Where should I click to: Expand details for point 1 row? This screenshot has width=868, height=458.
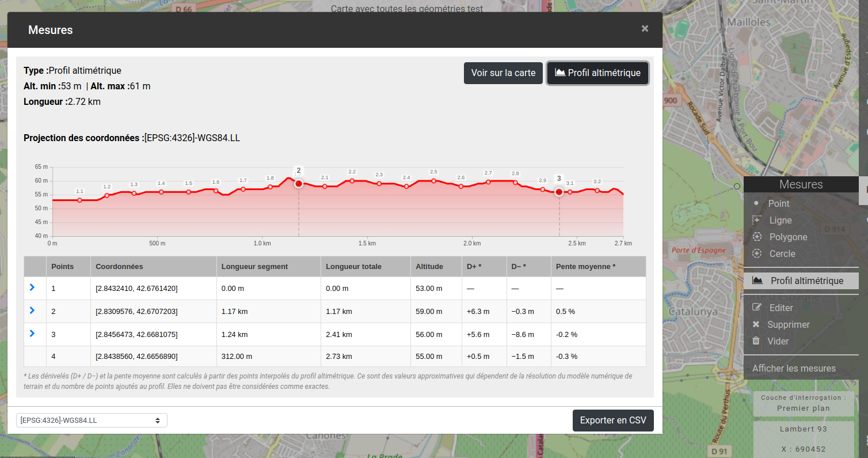coord(32,287)
